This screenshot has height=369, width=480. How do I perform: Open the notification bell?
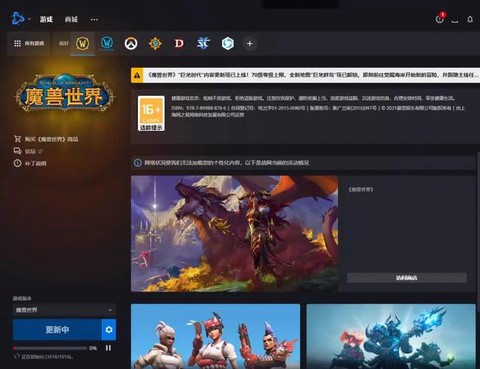[x=470, y=19]
